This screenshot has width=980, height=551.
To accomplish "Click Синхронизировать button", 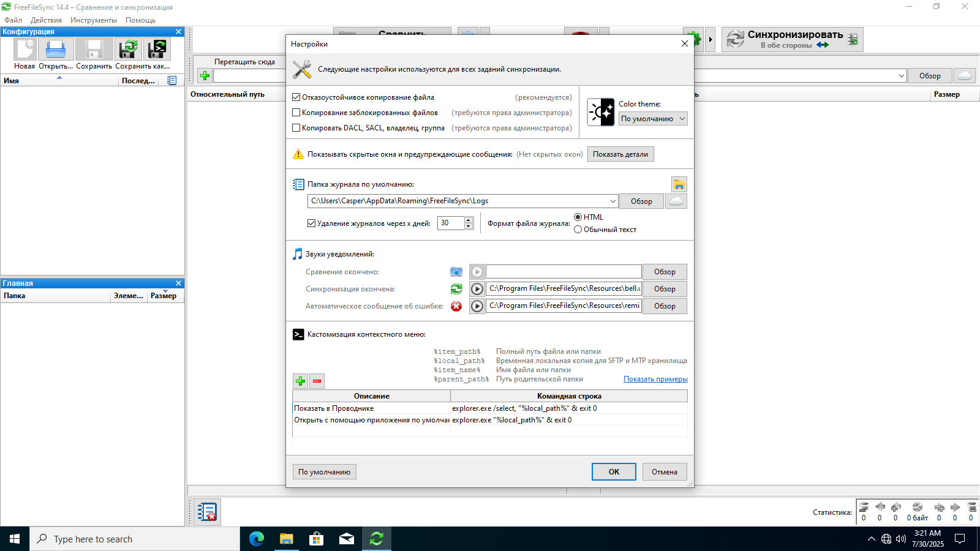I will pos(793,39).
